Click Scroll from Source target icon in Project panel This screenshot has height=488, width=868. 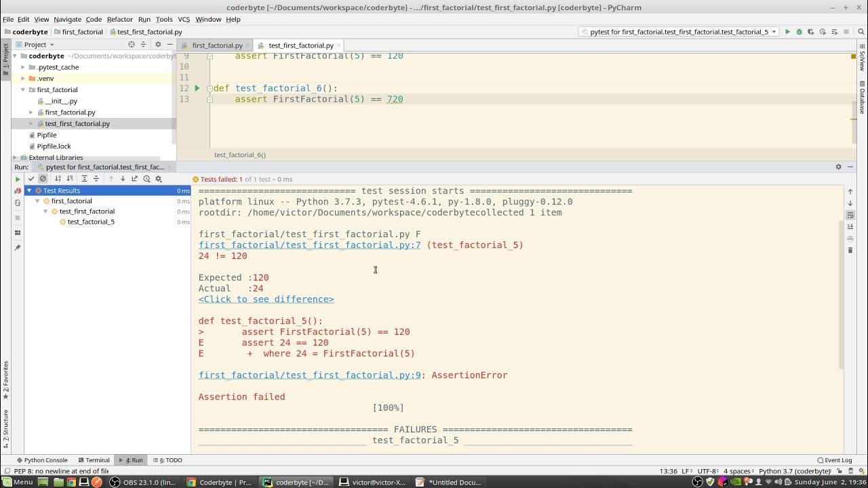tap(132, 45)
